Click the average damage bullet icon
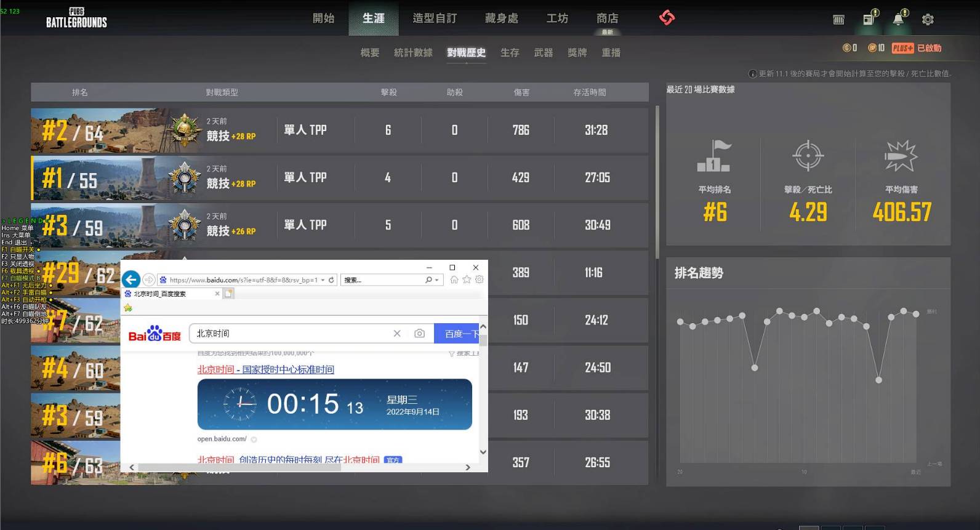Viewport: 980px width, 530px height. 901,155
